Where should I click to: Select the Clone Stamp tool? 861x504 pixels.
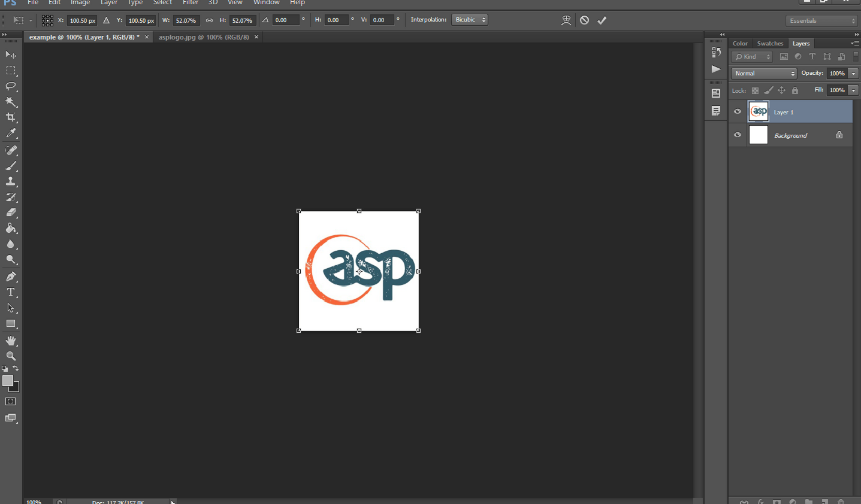click(x=11, y=181)
